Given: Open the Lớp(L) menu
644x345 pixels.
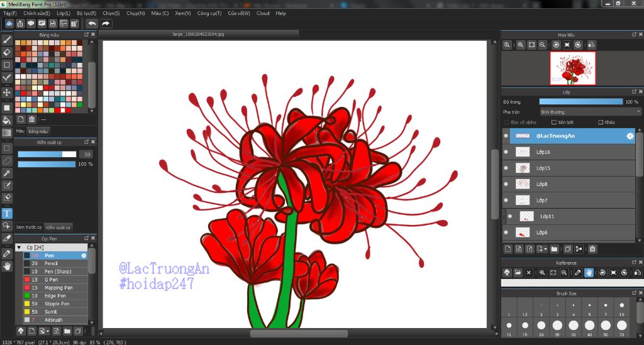Looking at the screenshot, I should [64, 13].
